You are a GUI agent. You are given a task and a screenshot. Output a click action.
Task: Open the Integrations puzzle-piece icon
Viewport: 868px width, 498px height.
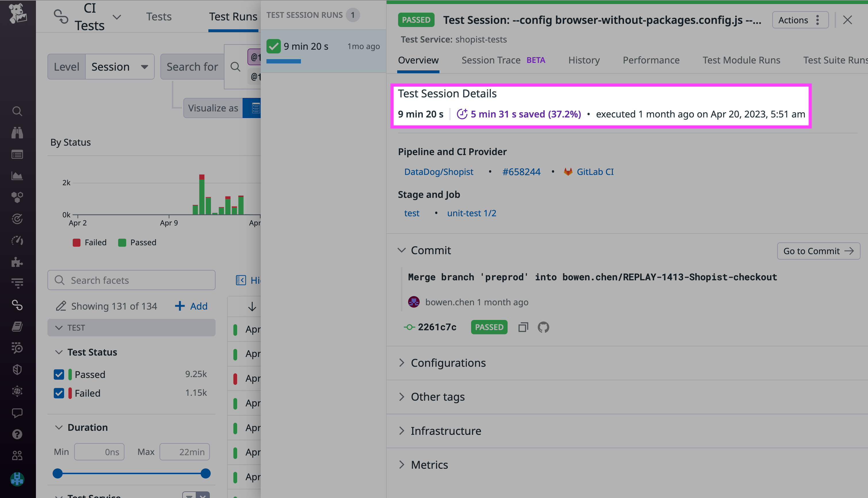click(x=17, y=262)
